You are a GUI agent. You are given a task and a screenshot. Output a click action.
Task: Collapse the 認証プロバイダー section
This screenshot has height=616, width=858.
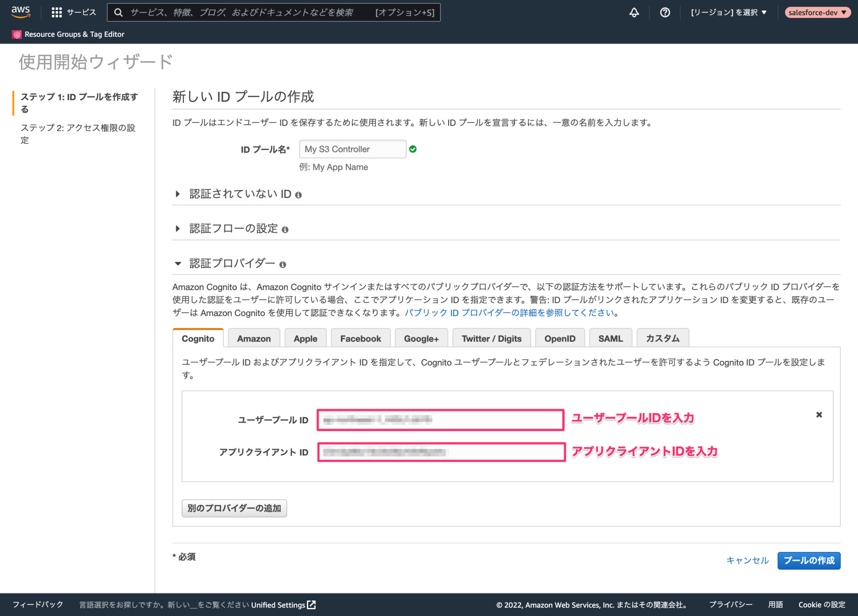(x=178, y=263)
